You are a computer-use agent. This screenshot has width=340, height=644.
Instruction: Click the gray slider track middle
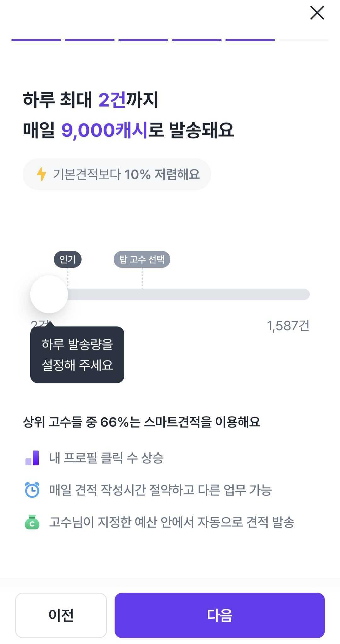click(x=189, y=294)
